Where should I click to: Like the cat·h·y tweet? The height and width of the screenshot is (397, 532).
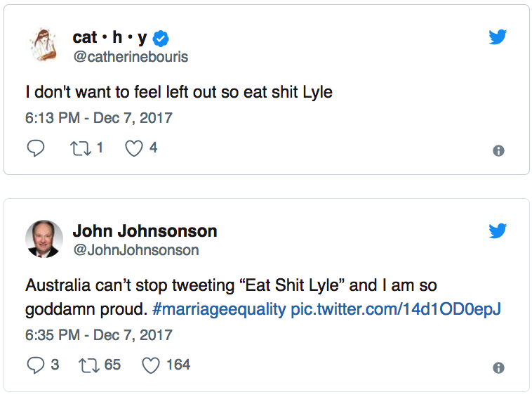tap(133, 148)
